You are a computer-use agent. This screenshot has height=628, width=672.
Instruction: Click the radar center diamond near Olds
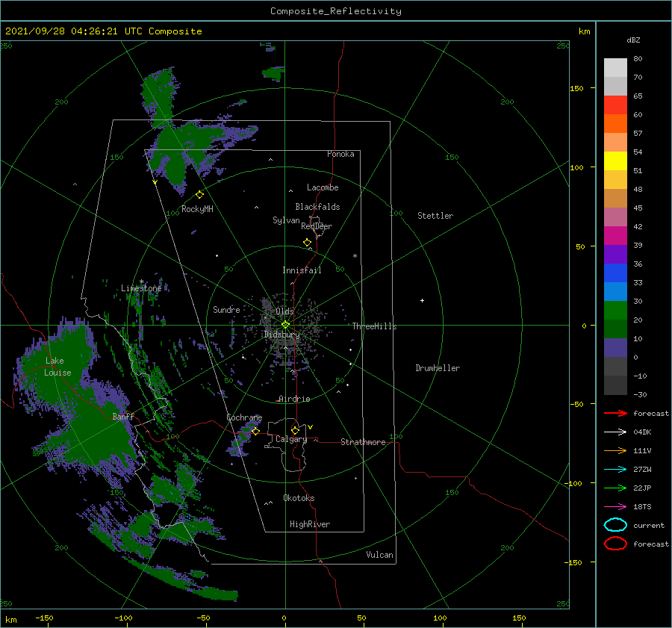285,325
